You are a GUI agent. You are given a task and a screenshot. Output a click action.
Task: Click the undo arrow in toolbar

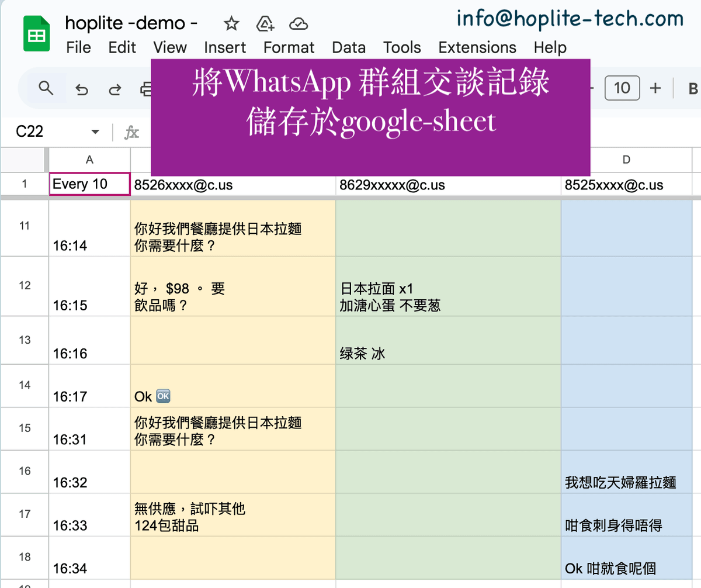(82, 89)
